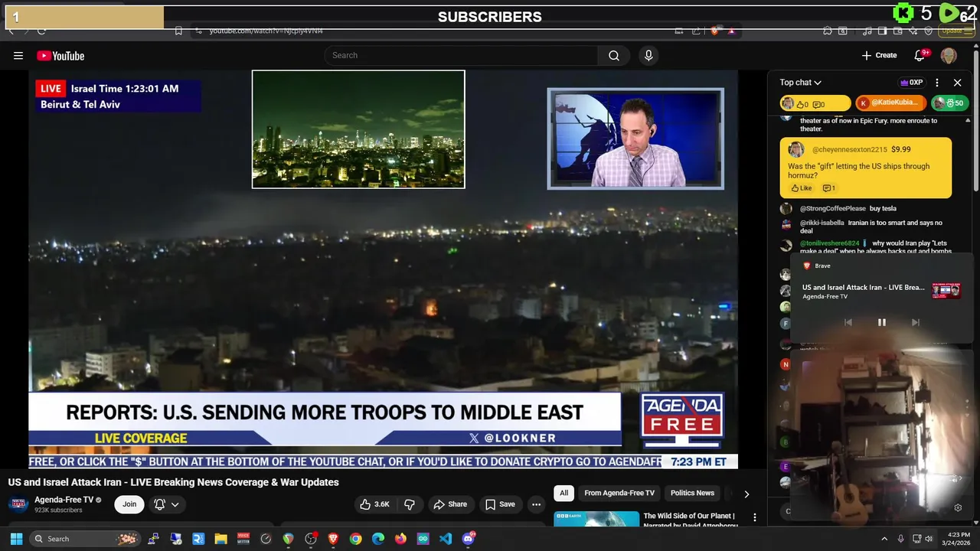Show more filter chips with right arrow
This screenshot has width=980, height=551.
(746, 494)
